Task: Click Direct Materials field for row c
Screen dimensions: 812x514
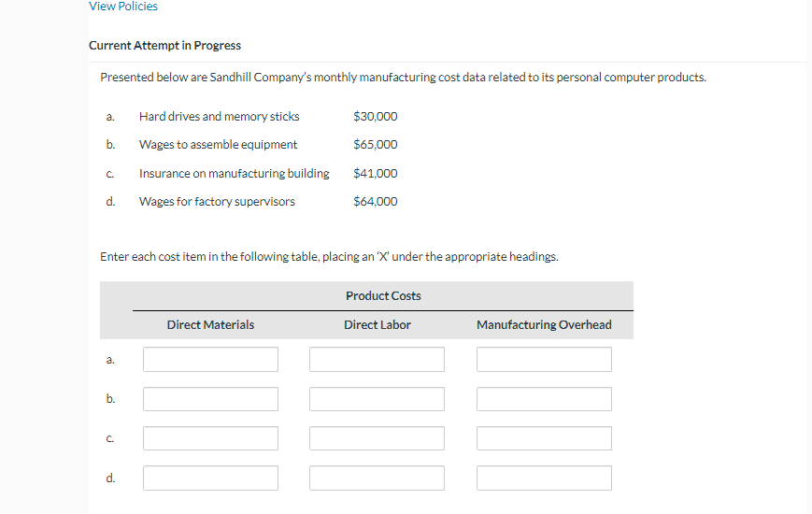Action: [210, 438]
